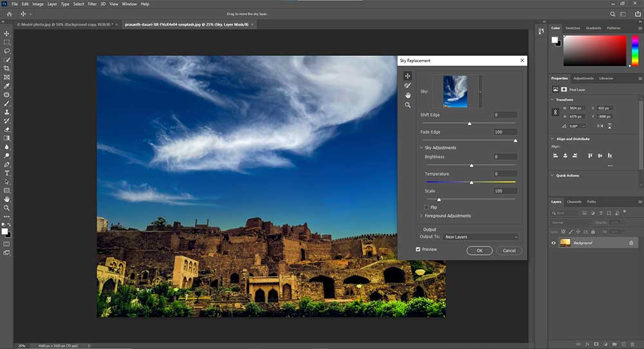Screen dimensions: 644x349
Task: Click the lock icon on Background layer
Action: point(631,243)
